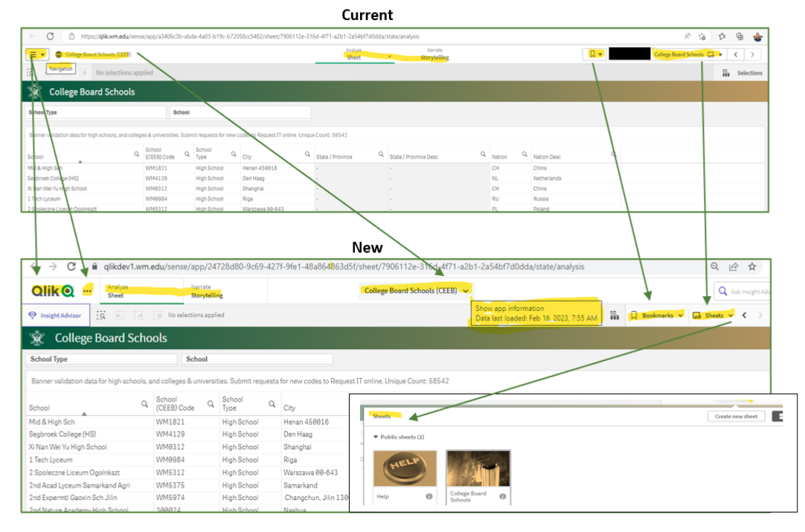
Task: Click the Create new sheet button
Action: pyautogui.click(x=736, y=417)
